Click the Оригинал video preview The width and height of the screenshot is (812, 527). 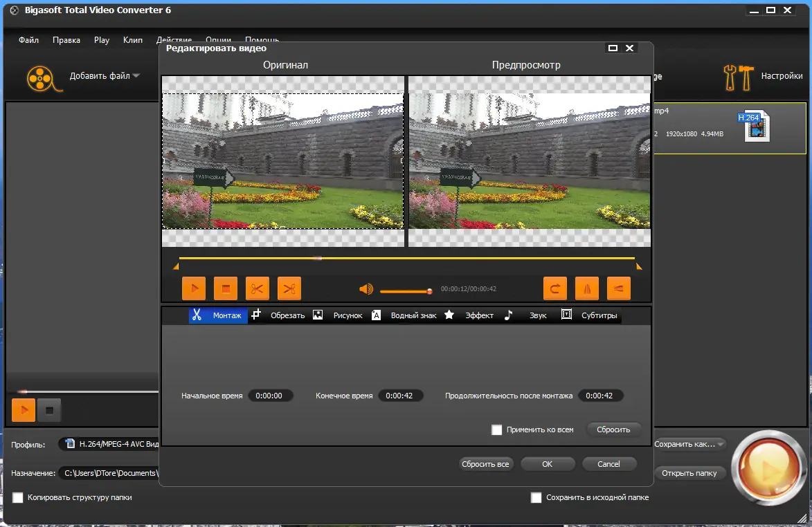click(282, 161)
